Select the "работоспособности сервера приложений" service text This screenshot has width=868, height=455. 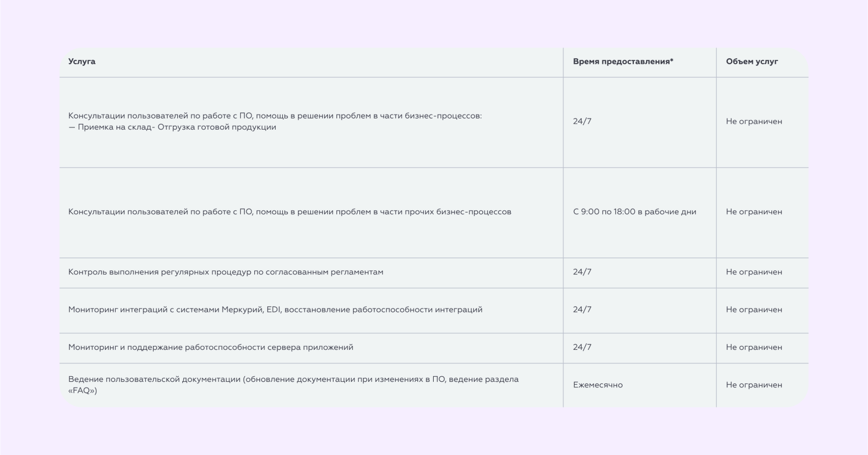click(211, 347)
